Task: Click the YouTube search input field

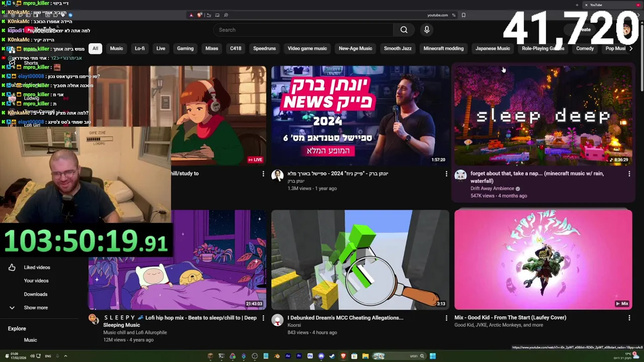Action: click(x=303, y=30)
